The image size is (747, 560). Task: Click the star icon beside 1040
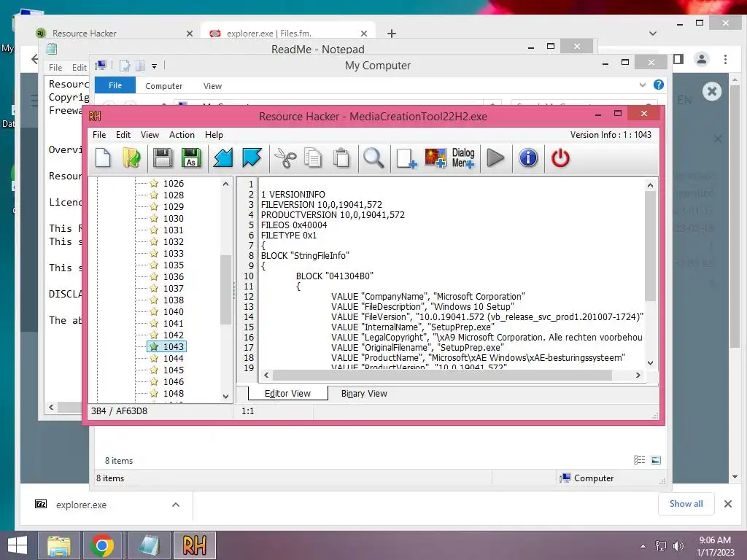pos(154,311)
